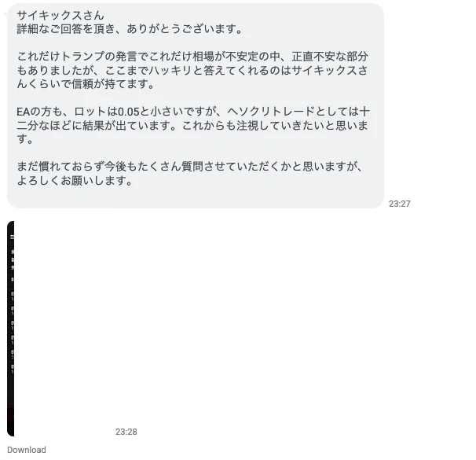Click the サイキックスさん greeting line
This screenshot has height=460, width=476.
coord(60,15)
